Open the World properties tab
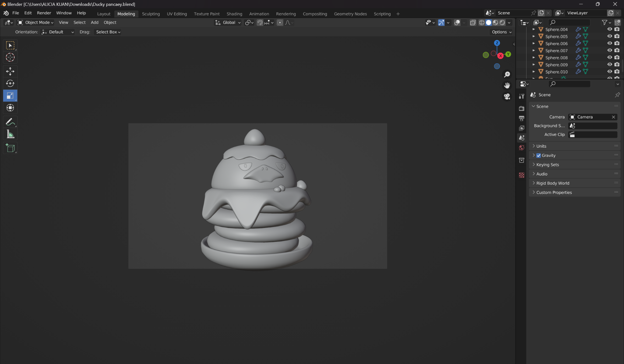Viewport: 624px width, 364px height. (x=522, y=148)
